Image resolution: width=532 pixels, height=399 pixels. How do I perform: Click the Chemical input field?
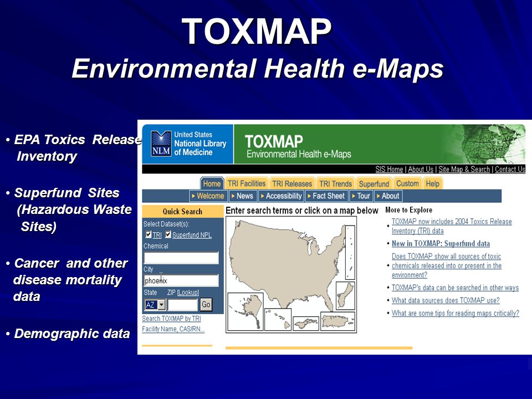pos(181,258)
